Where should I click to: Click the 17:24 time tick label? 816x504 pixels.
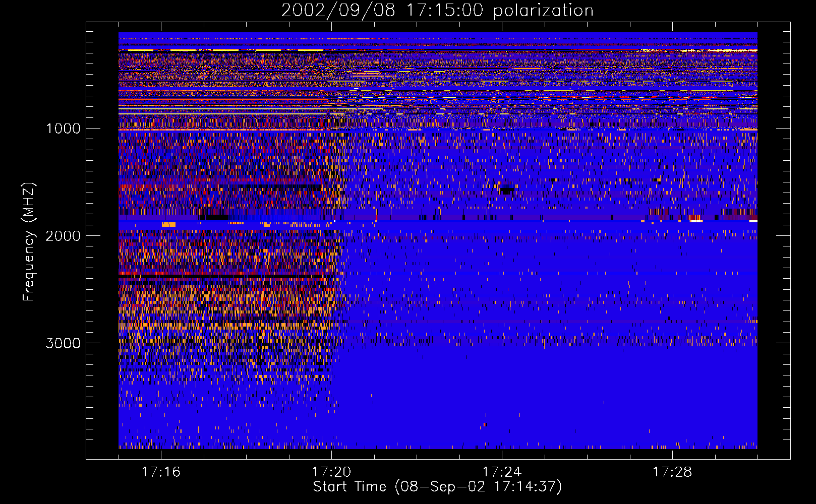point(502,472)
